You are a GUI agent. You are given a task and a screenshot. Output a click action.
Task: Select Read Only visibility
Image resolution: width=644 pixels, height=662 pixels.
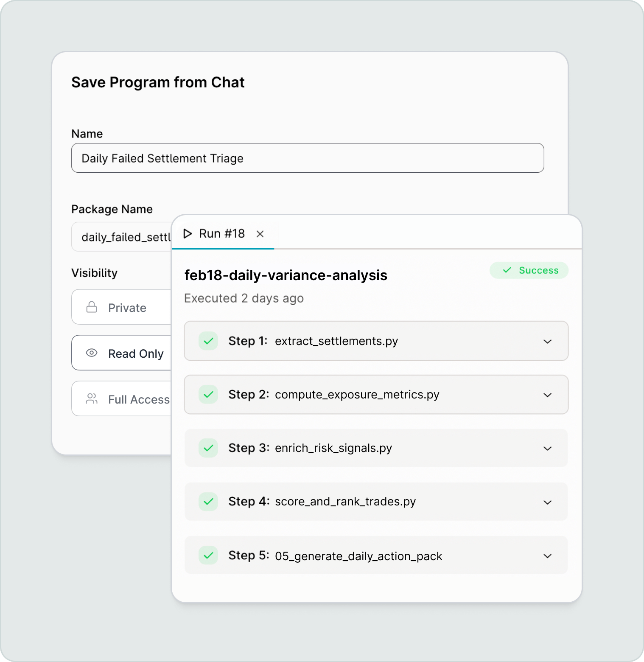point(127,353)
